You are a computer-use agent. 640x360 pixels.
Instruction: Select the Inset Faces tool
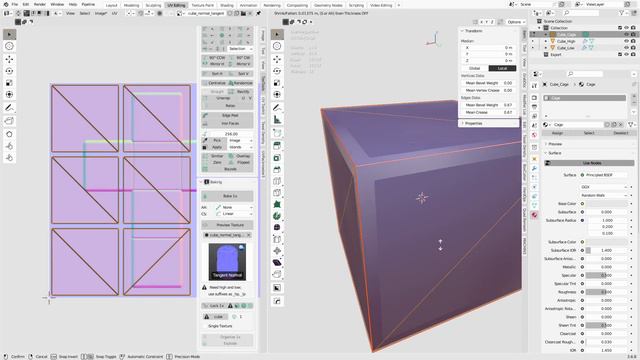tap(277, 158)
